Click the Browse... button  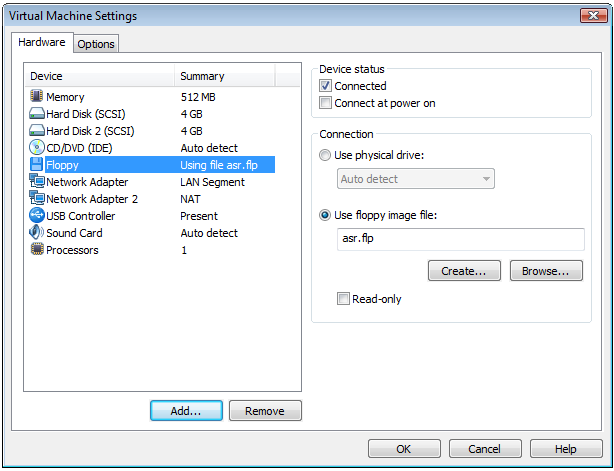click(x=546, y=271)
